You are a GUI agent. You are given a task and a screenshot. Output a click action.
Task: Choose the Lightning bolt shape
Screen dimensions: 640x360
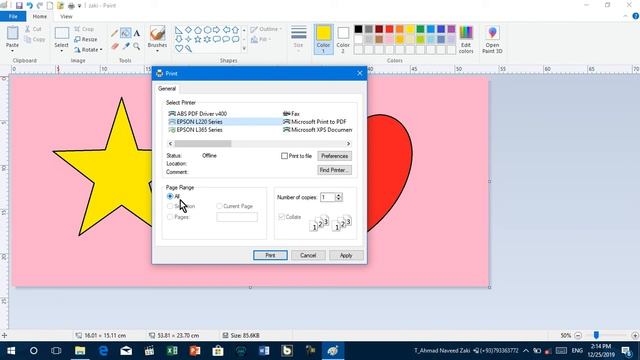(x=188, y=49)
